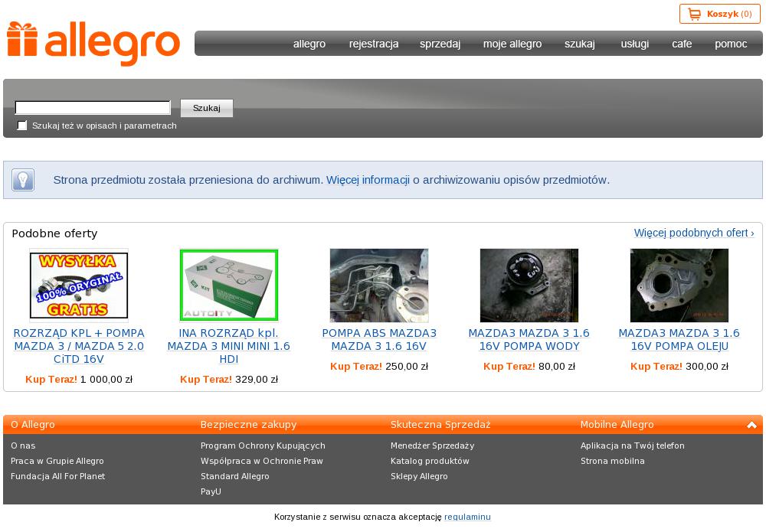
Task: Enable search in descriptions and parameters
Action: (22, 126)
